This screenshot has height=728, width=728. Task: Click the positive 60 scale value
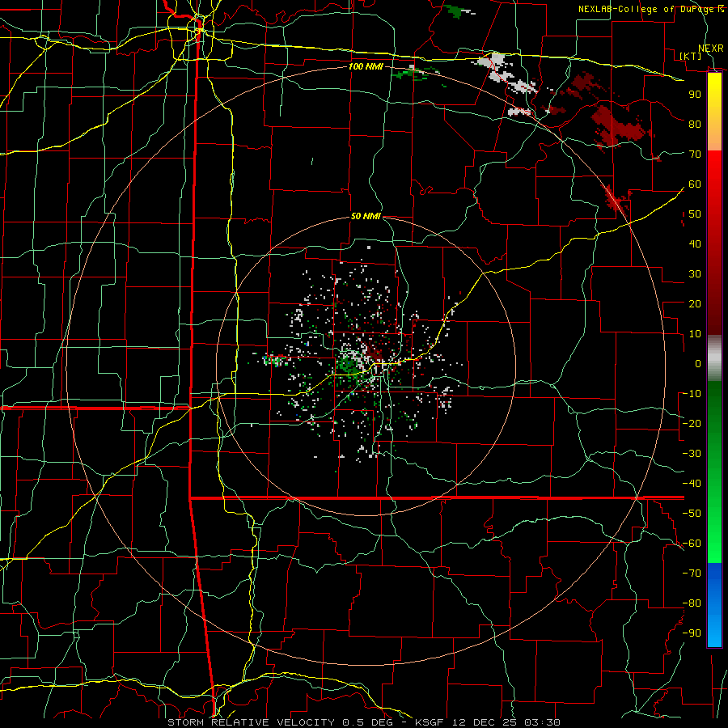coord(695,184)
